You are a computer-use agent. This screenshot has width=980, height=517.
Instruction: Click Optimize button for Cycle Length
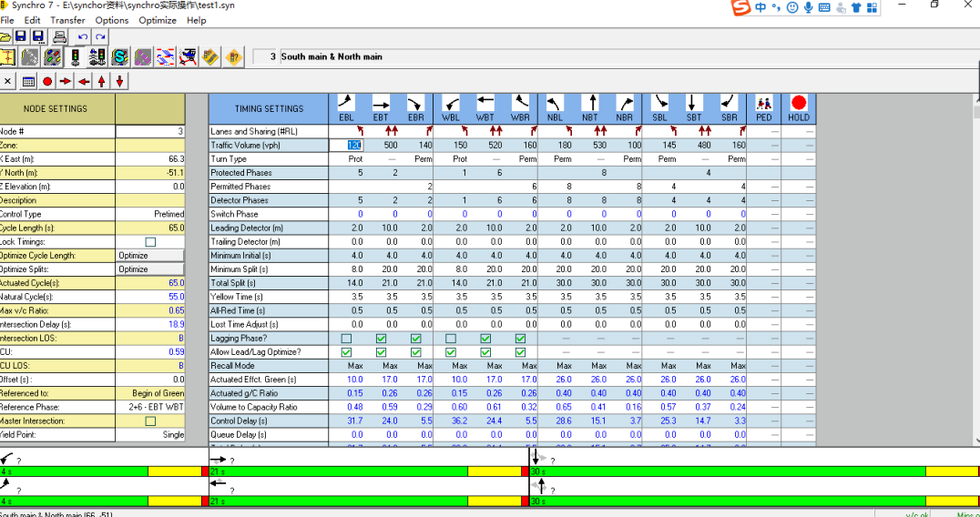point(150,256)
